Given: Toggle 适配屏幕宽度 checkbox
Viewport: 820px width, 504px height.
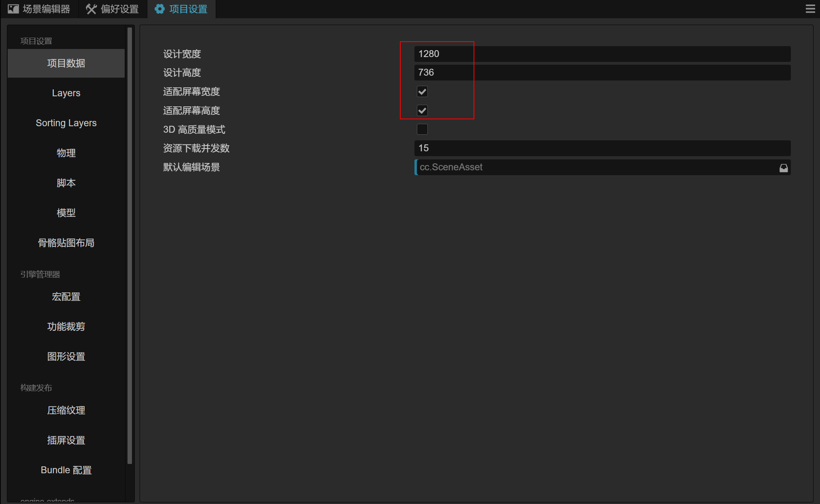Looking at the screenshot, I should pyautogui.click(x=422, y=91).
